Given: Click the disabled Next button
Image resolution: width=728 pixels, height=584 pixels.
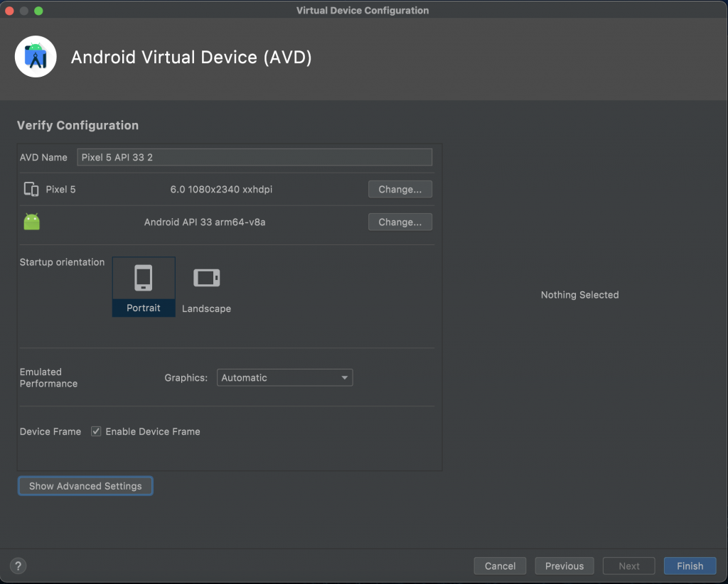Looking at the screenshot, I should [629, 566].
